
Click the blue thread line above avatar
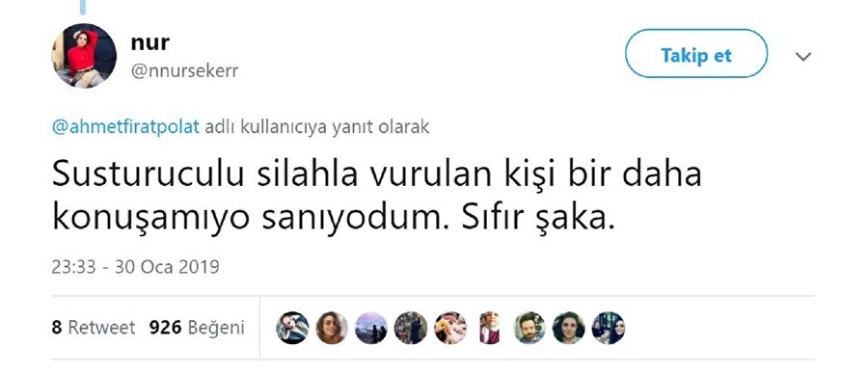pyautogui.click(x=83, y=7)
